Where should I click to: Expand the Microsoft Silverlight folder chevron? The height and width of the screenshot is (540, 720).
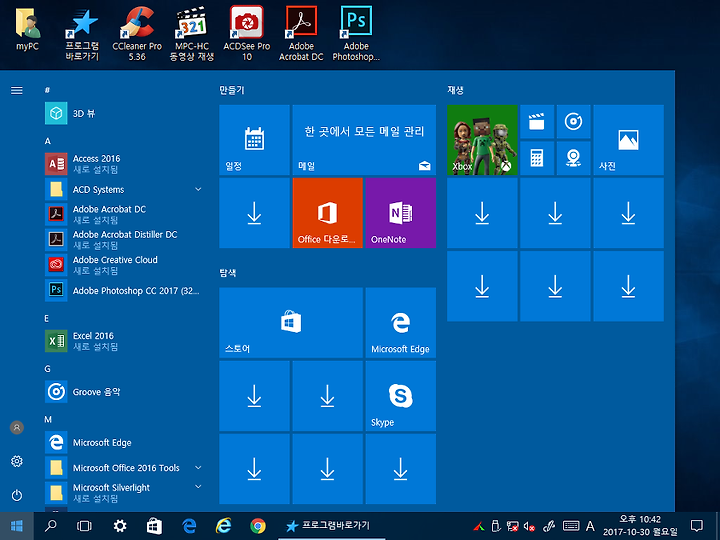pos(198,487)
